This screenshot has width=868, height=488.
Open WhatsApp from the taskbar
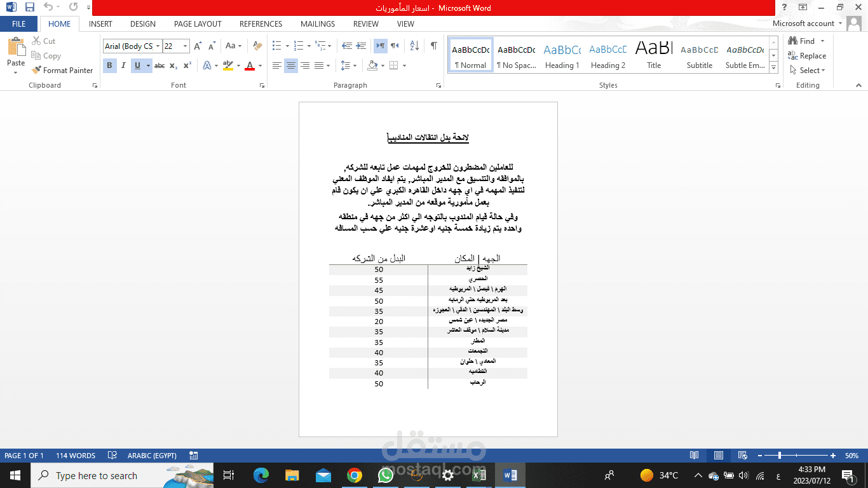point(385,475)
